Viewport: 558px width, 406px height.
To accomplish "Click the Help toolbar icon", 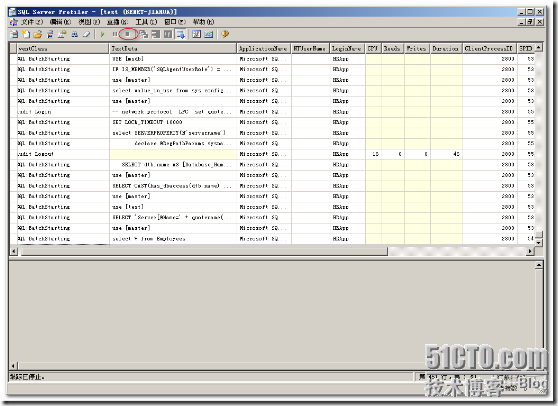I will point(225,34).
